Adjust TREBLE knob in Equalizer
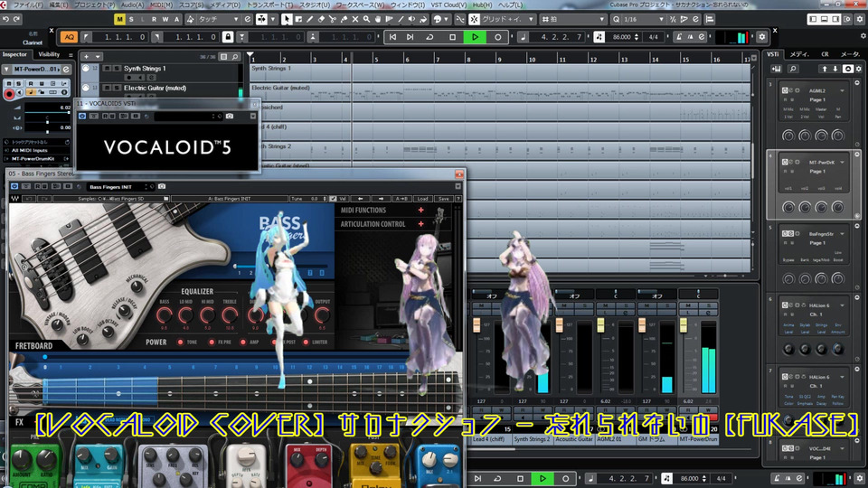 tap(229, 315)
